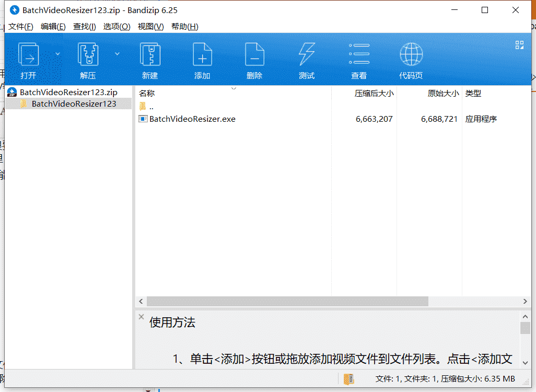Maximize the Bandizip window
The image size is (536, 392).
coord(485,10)
